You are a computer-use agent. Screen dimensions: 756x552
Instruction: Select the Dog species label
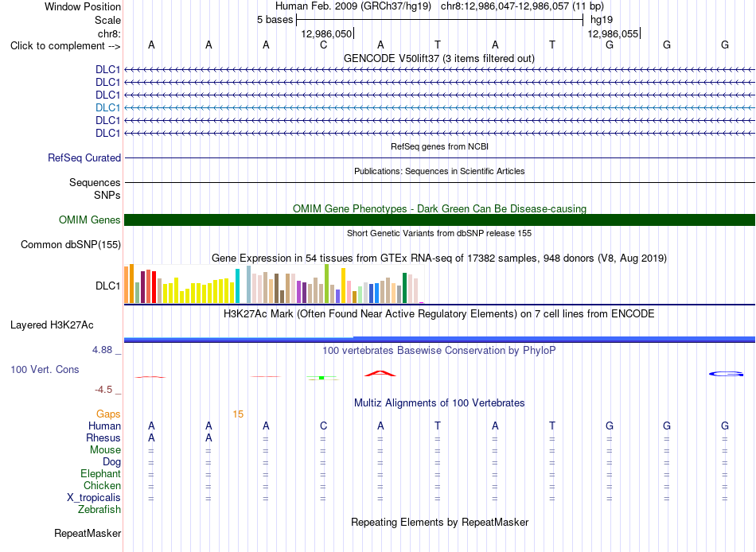tap(111, 462)
